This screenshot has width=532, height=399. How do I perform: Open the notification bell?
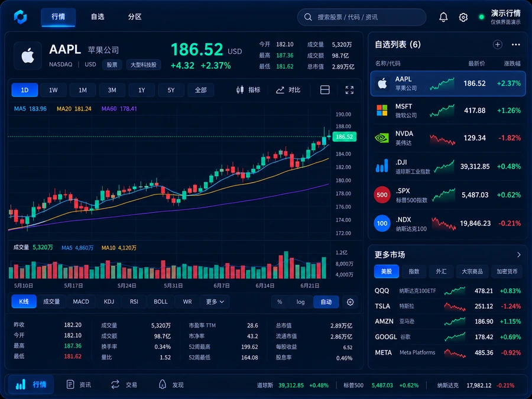(x=443, y=17)
